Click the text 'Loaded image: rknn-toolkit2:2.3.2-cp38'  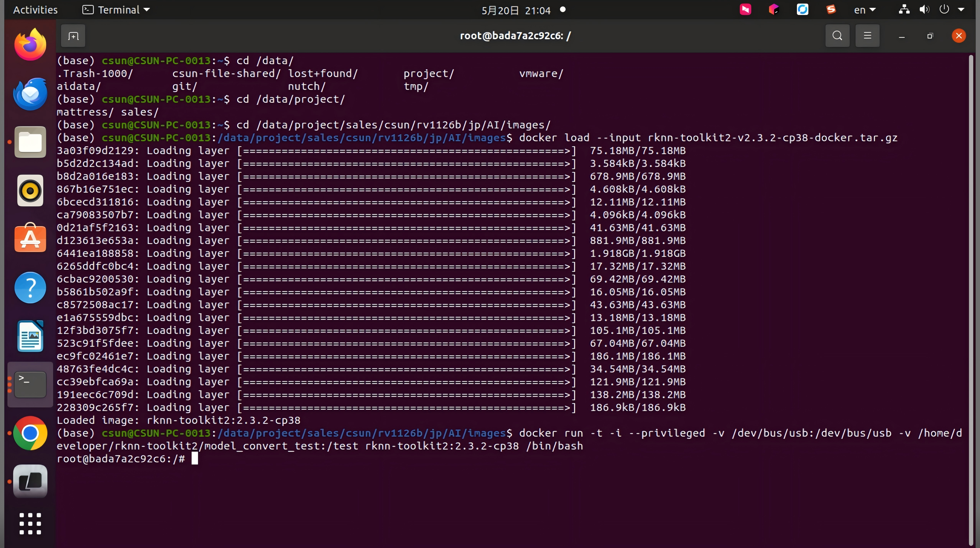(x=178, y=420)
